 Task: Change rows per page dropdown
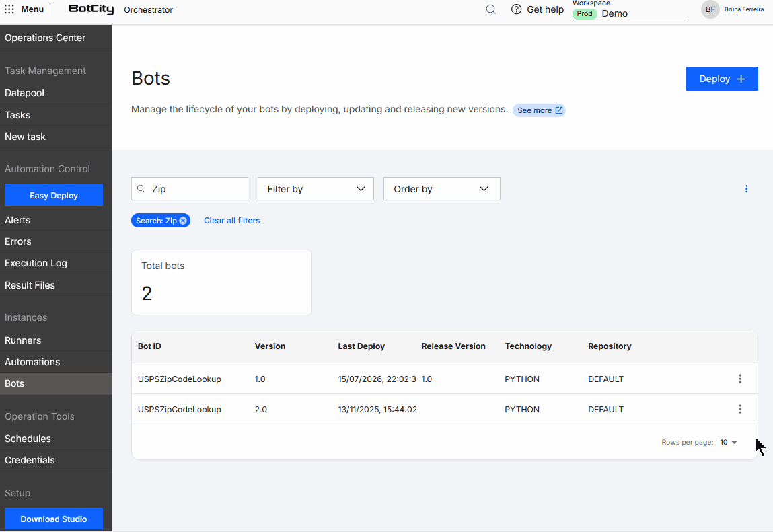pos(729,443)
